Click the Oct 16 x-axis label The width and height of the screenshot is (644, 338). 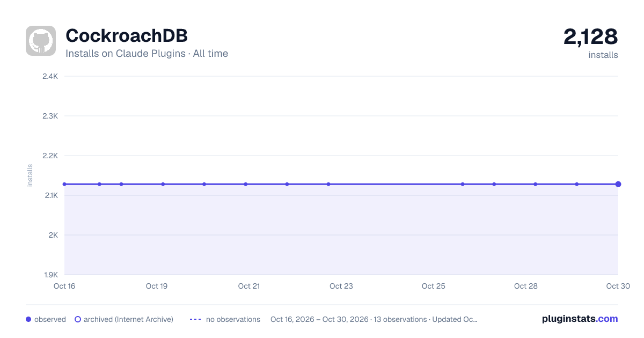point(64,286)
